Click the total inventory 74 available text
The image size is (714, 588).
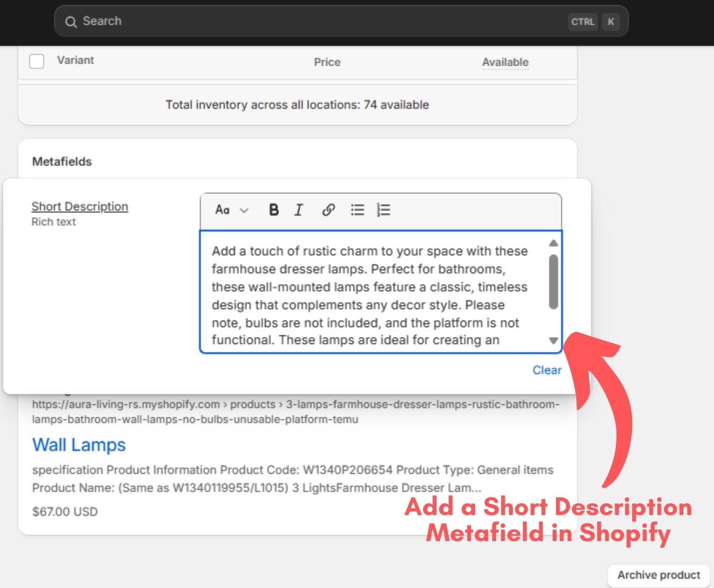tap(297, 105)
